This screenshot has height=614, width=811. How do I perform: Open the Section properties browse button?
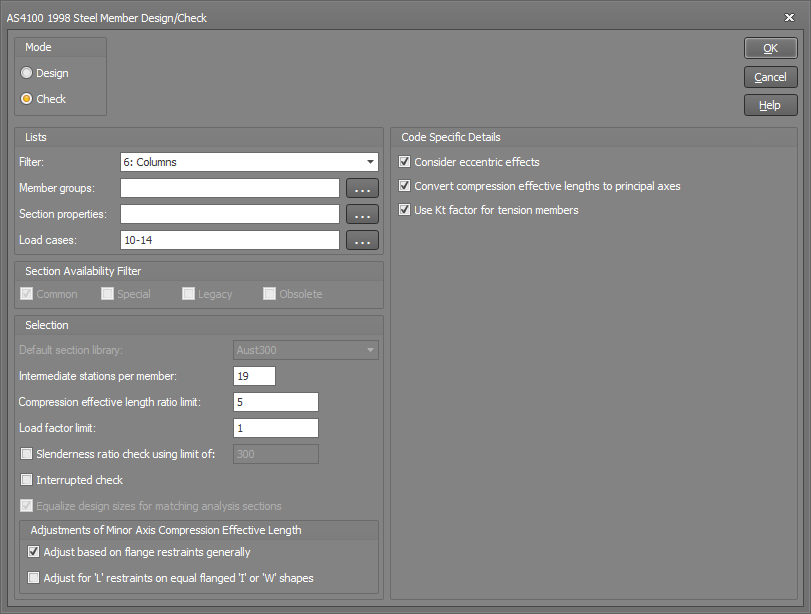pyautogui.click(x=362, y=214)
